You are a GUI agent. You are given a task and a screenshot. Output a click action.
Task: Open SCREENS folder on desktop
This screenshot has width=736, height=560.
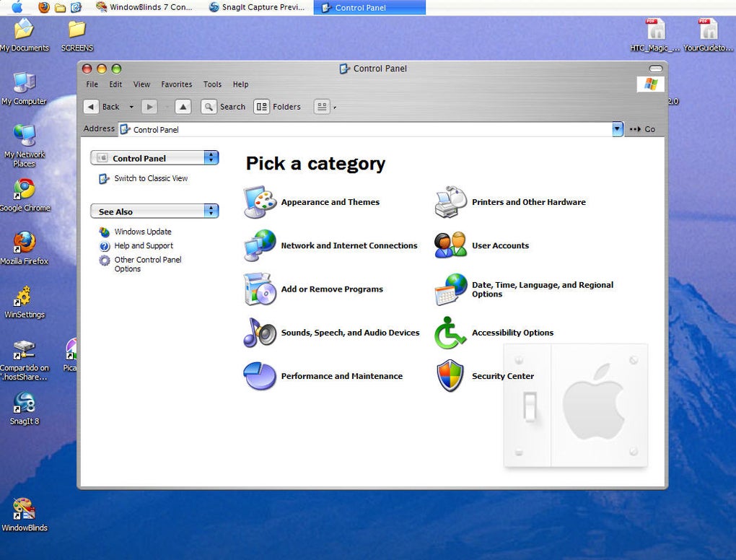click(77, 35)
